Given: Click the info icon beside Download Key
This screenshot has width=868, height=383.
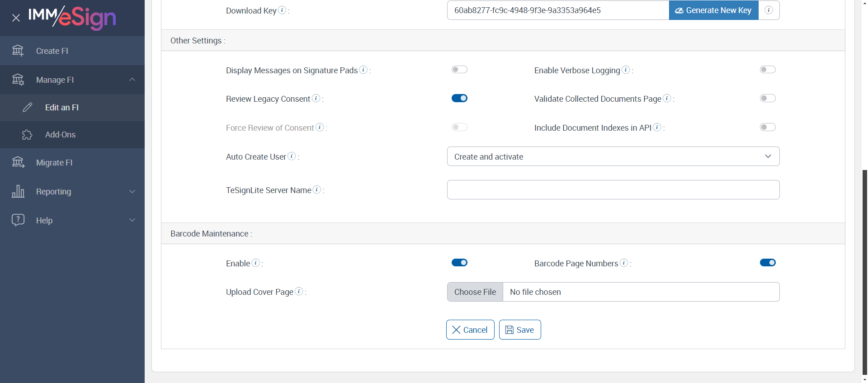Looking at the screenshot, I should pyautogui.click(x=282, y=10).
